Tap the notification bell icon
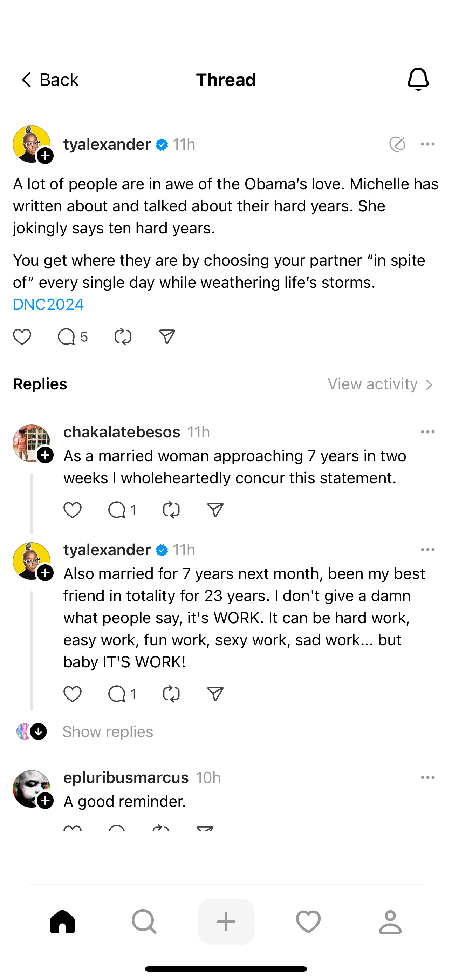This screenshot has height=980, width=452. [418, 79]
